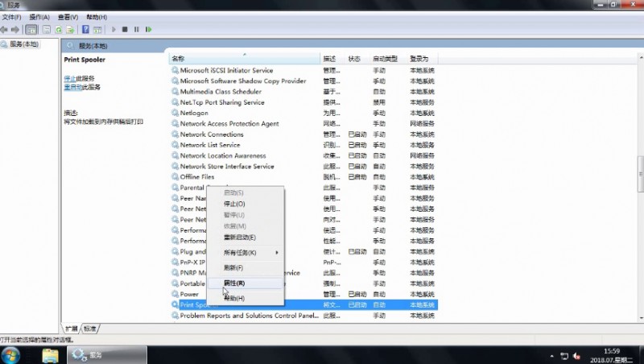Image resolution: width=644 pixels, height=364 pixels.
Task: Sort by the 状态 column header
Action: tap(357, 59)
